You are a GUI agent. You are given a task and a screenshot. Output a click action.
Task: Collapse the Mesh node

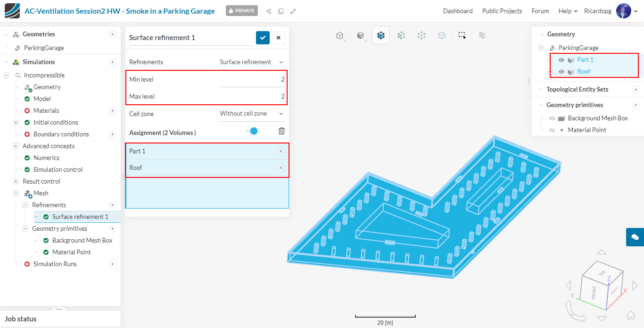coord(16,193)
